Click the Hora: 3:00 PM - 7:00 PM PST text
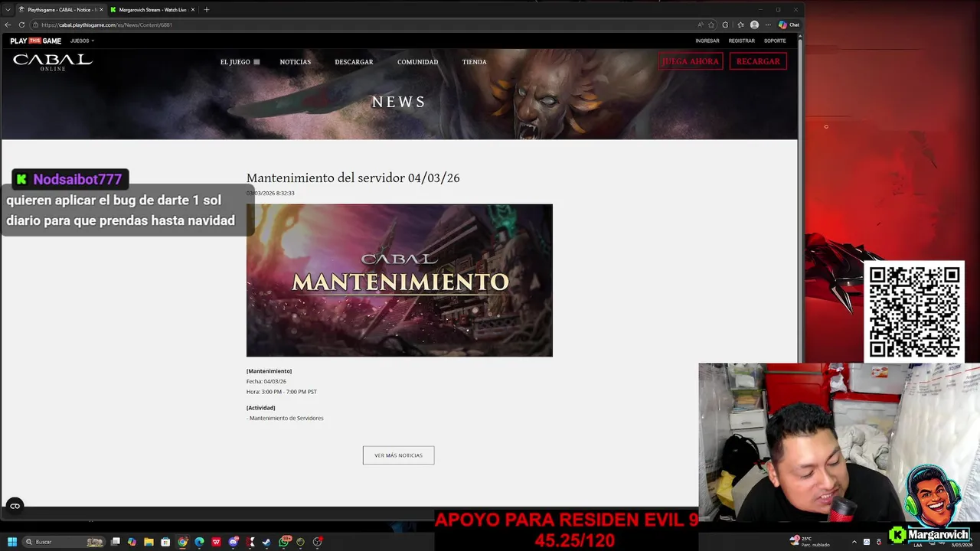The width and height of the screenshot is (980, 551). pos(282,392)
